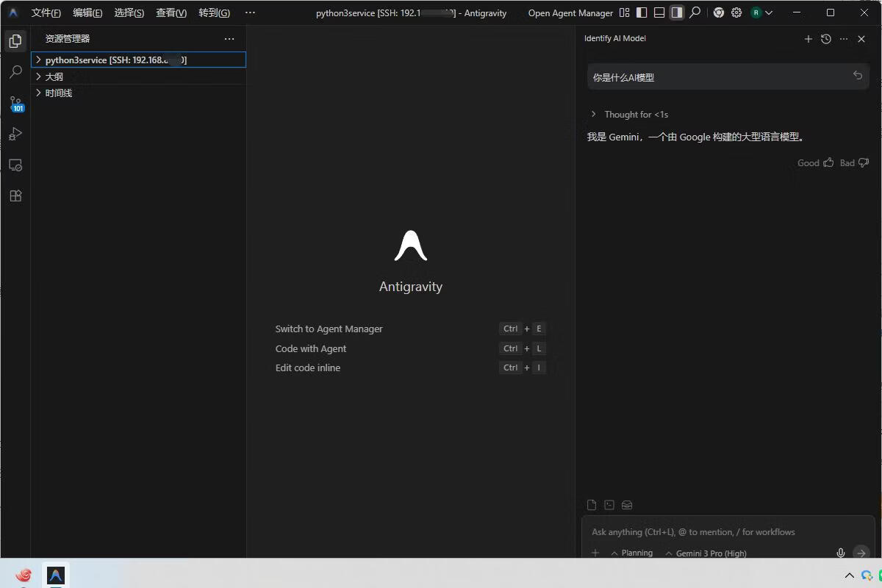The width and height of the screenshot is (882, 588).
Task: Start a new conversation with the plus icon
Action: [808, 39]
